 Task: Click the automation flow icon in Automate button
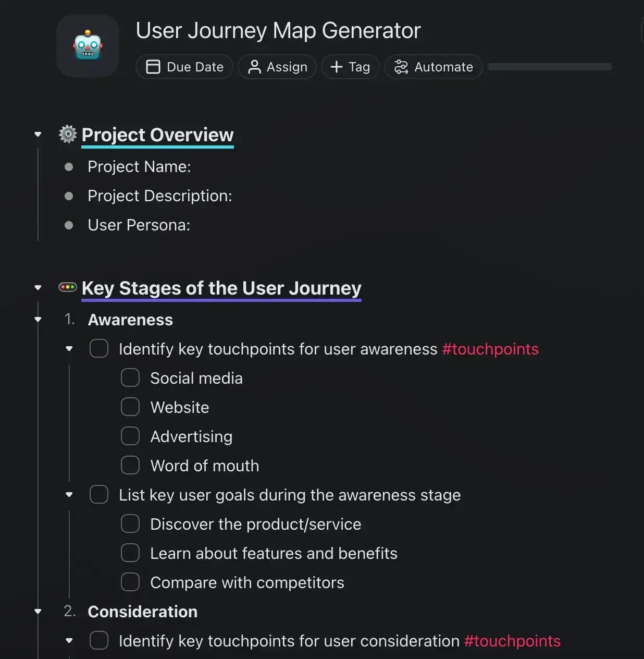pyautogui.click(x=401, y=67)
